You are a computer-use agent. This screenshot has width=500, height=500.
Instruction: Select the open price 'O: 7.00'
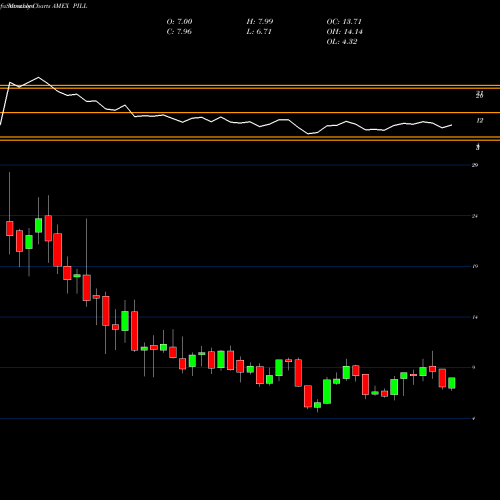click(179, 22)
